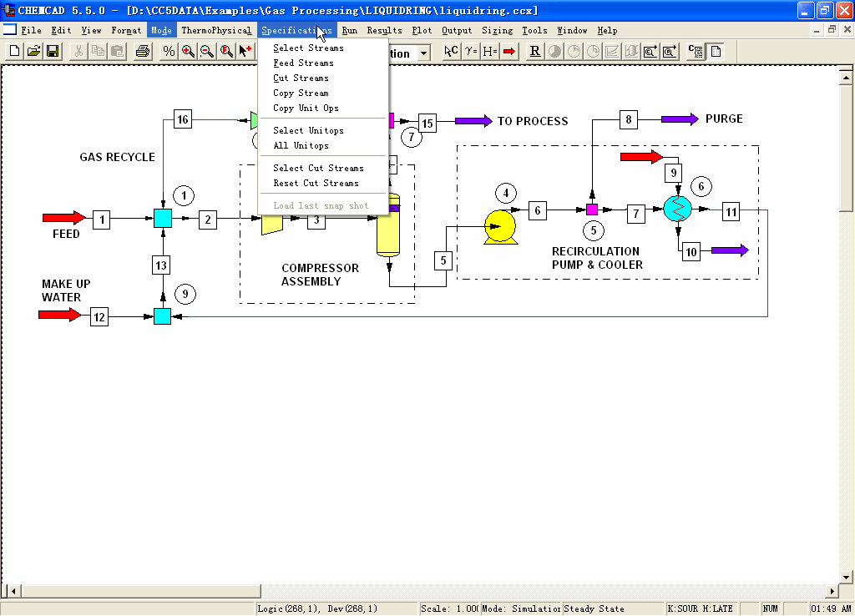Screen dimensions: 855x616
Task: Click the H= enthalpy options icon
Action: (x=489, y=51)
